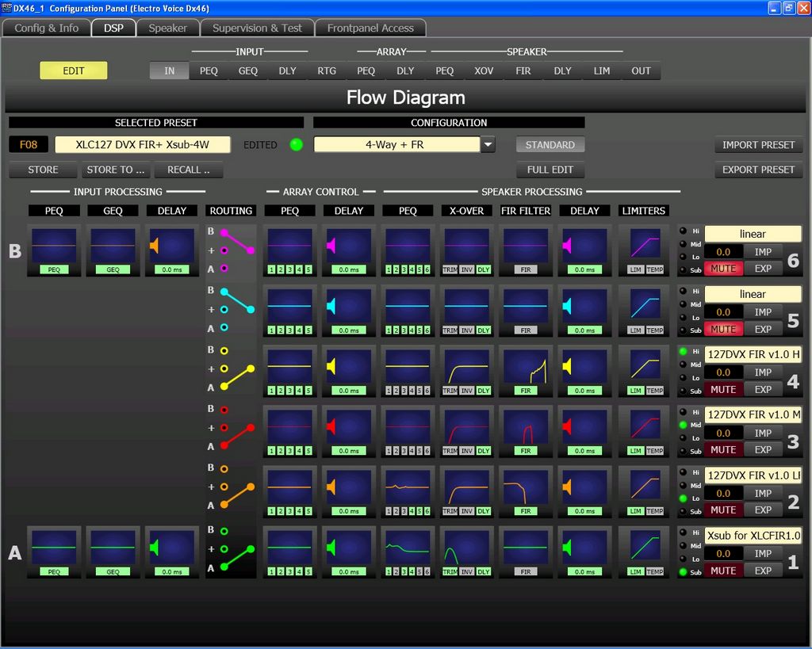Image resolution: width=812 pixels, height=649 pixels.
Task: Open channel 5 X-over block
Action: point(466,311)
